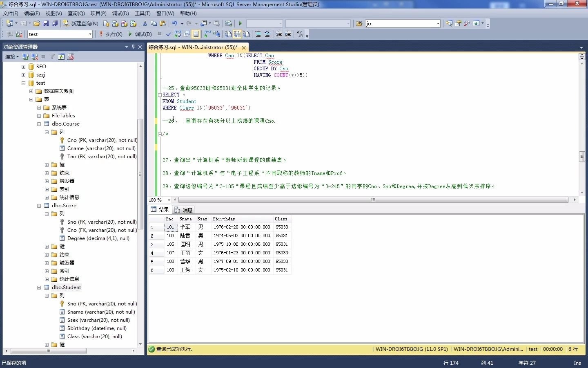Disconnect server in Object Explorer
This screenshot has height=368, width=588.
coord(35,57)
